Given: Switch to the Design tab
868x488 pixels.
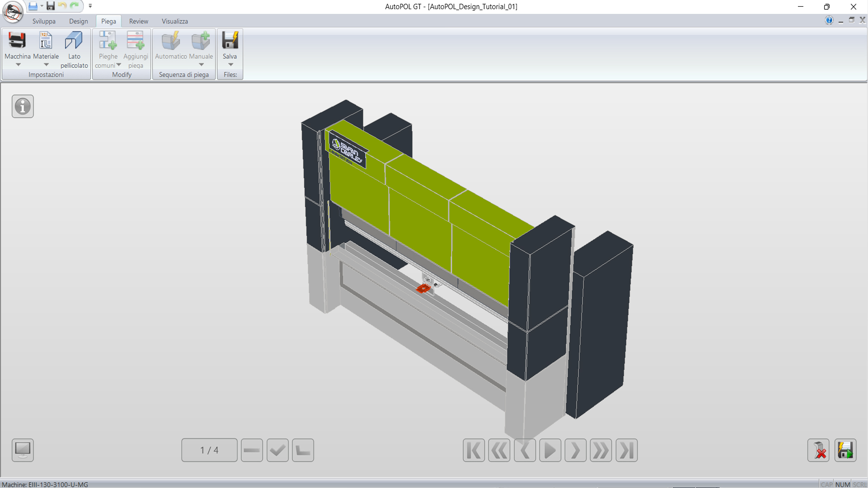Looking at the screenshot, I should coord(79,21).
